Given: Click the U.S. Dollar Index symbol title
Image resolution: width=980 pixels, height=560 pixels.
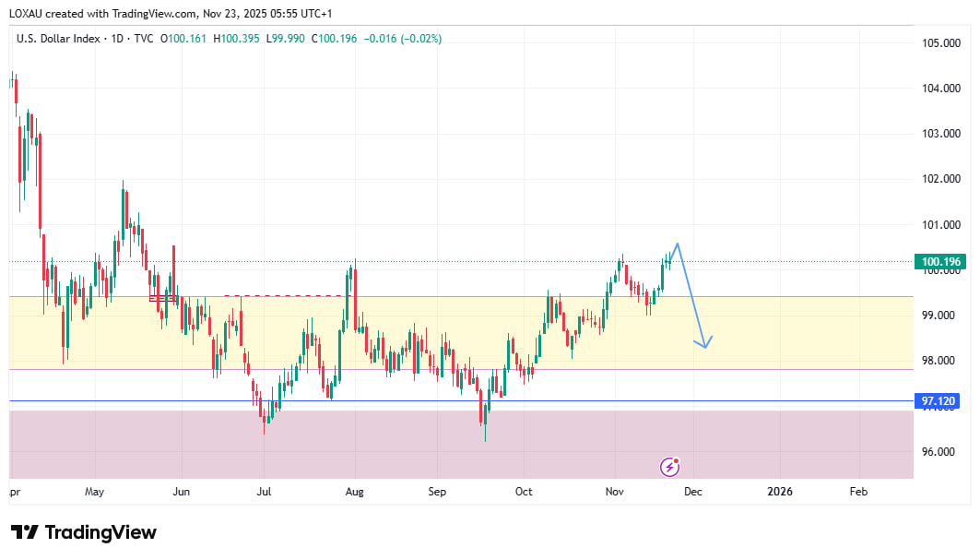Looking at the screenshot, I should pyautogui.click(x=58, y=39).
